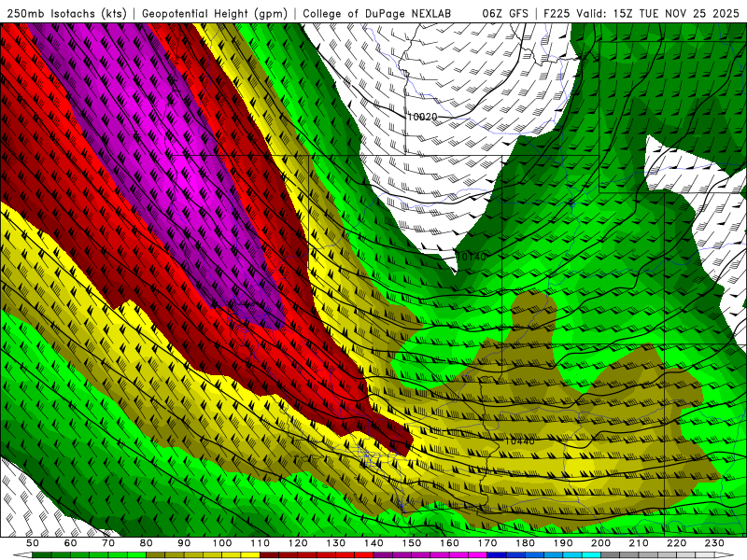Viewport: 747px width, 560px height.
Task: Click the 10020 height contour label
Action: tap(422, 116)
